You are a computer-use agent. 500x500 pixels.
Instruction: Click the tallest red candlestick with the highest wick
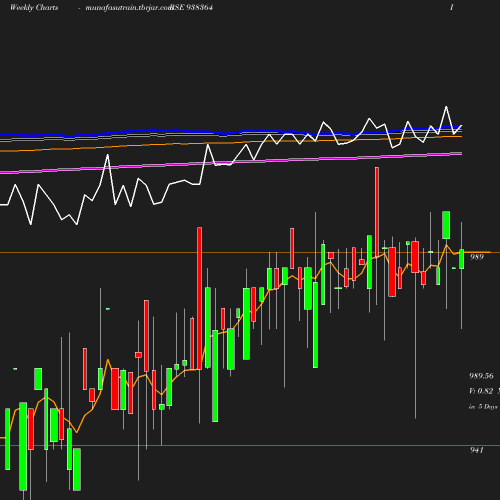377,212
